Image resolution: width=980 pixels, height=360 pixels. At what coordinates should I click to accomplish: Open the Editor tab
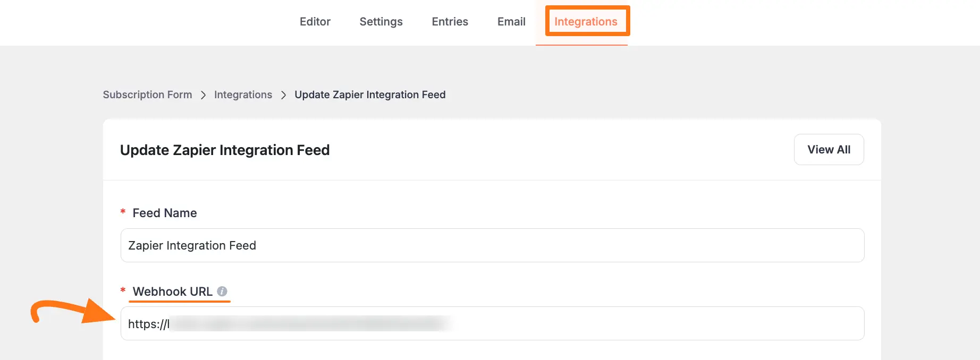click(x=315, y=22)
